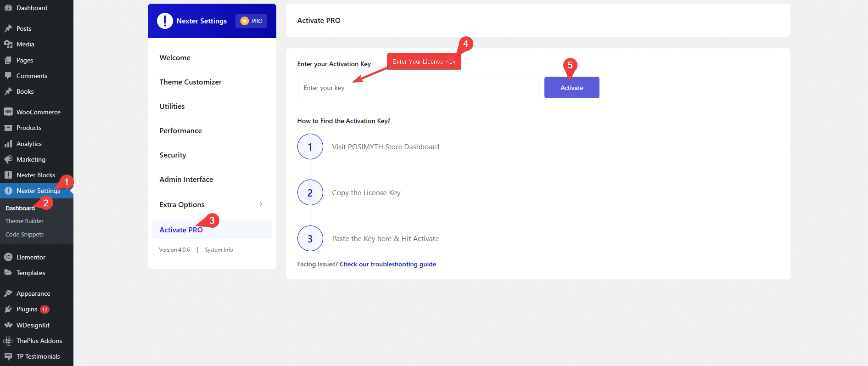Image resolution: width=868 pixels, height=366 pixels.
Task: Open Theme Builder submenu item
Action: pos(24,221)
